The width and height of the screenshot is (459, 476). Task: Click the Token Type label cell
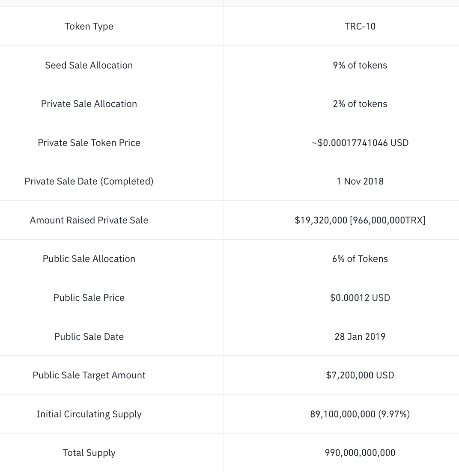coord(89,27)
